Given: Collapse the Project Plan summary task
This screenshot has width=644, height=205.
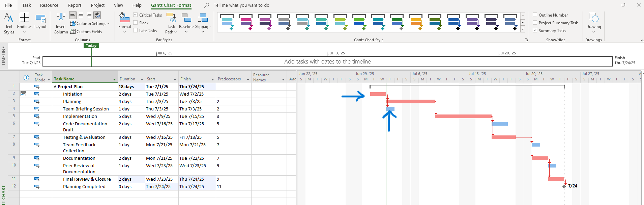Looking at the screenshot, I should [x=55, y=87].
